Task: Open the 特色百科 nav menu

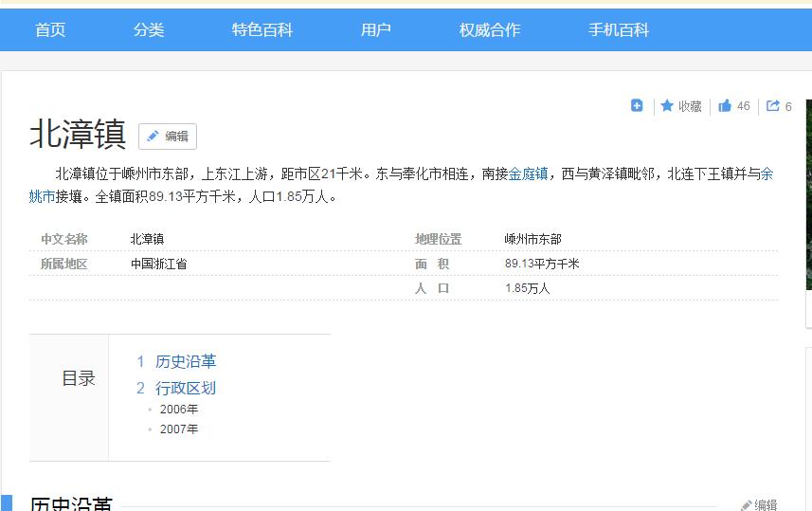Action: click(x=262, y=30)
